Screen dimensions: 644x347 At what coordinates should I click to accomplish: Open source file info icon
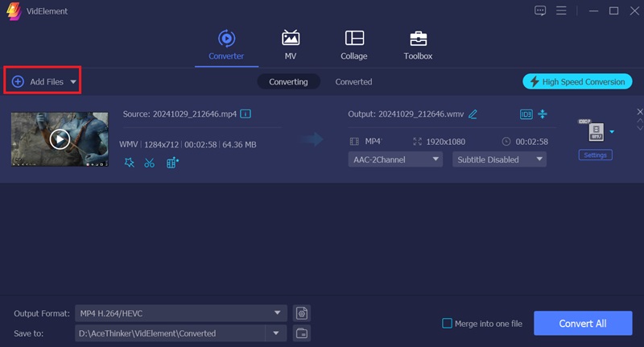click(246, 114)
